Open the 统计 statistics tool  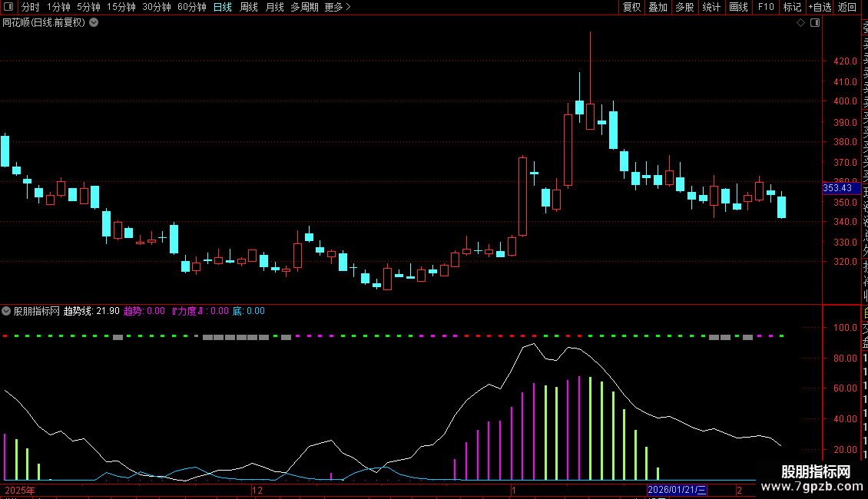click(711, 7)
